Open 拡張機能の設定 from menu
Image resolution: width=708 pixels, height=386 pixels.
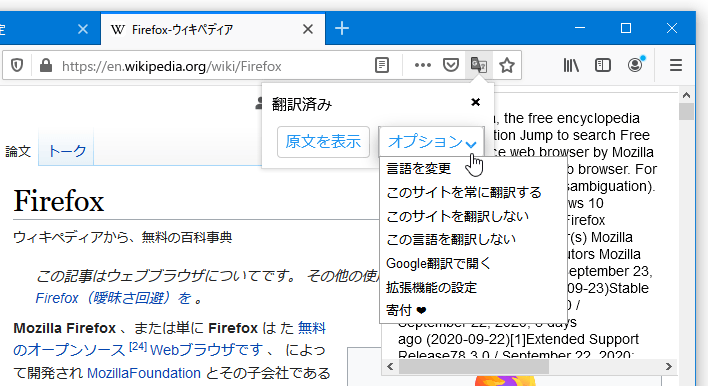431,287
